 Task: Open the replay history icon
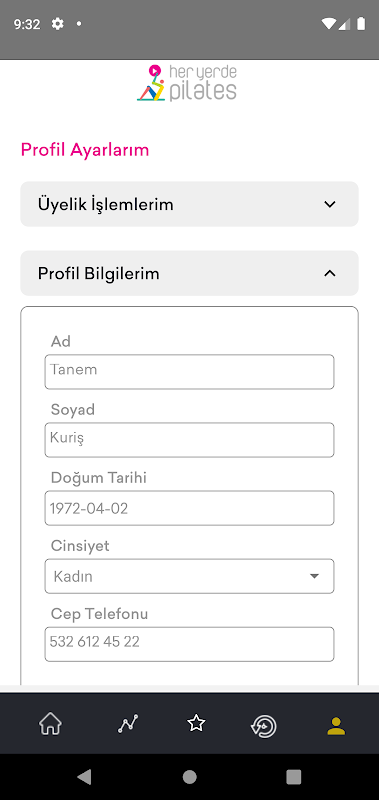click(x=264, y=726)
